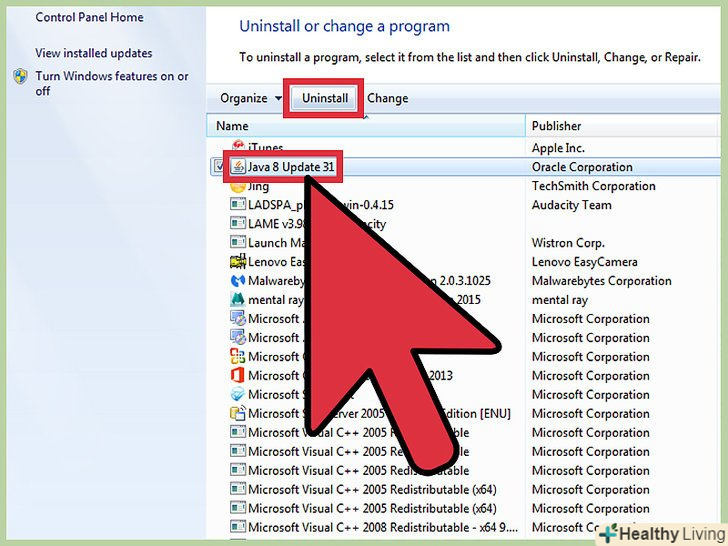Click the Office 2013 orange icon
The image size is (728, 546).
pyautogui.click(x=238, y=375)
